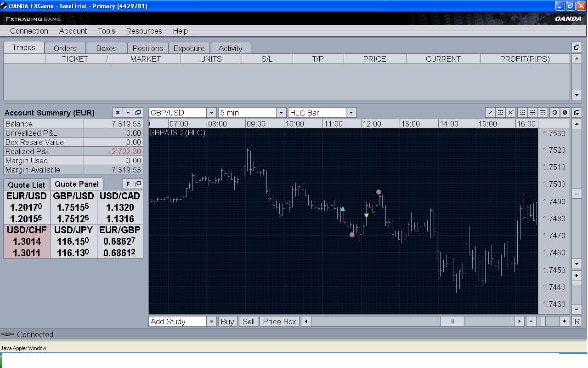Detach the Account Summary panel
Viewport: 588px width, 368px height.
point(138,113)
